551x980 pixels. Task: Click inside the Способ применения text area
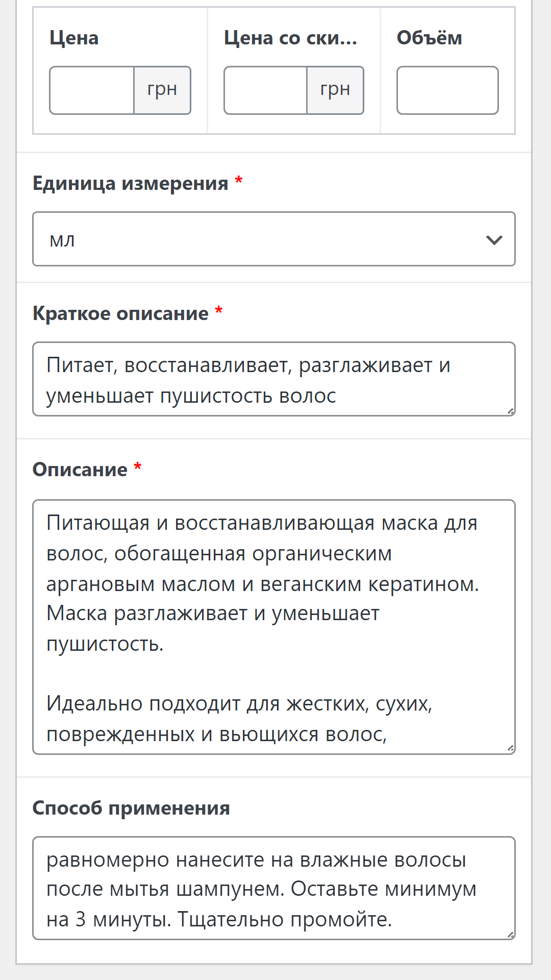click(x=273, y=888)
